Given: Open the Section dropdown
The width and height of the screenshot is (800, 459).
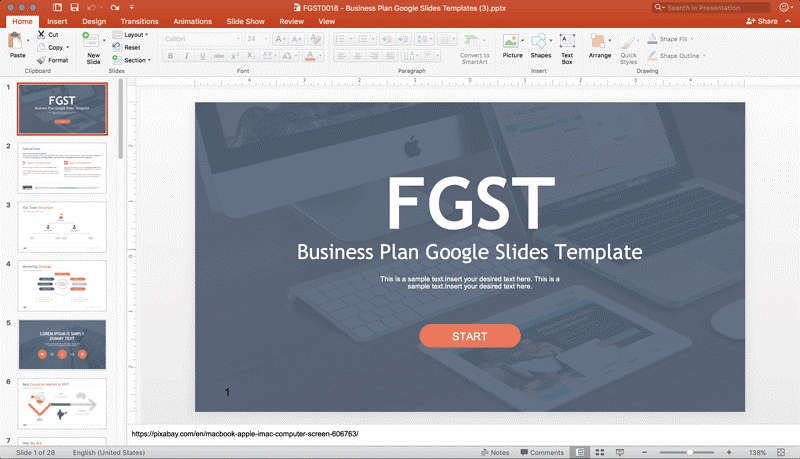Looking at the screenshot, I should [132, 60].
